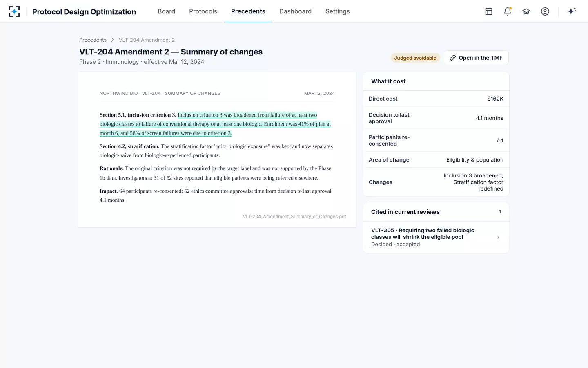Click the VLT-204_Amendment_Summary_of_Changes.pdf filename
Image resolution: width=588 pixels, height=368 pixels.
294,217
